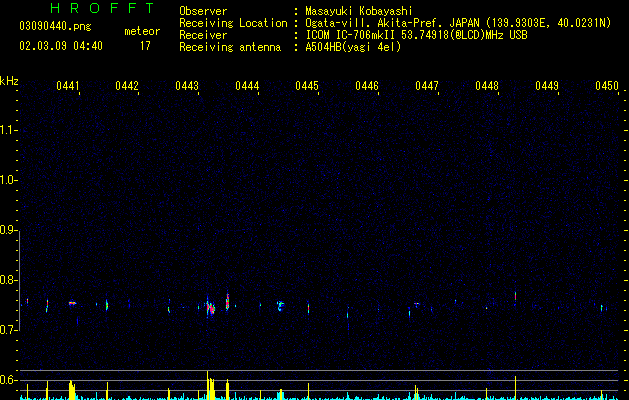Click the 0.6 kHz axis label
Image resolution: width=629 pixels, height=400 pixels.
coord(8,380)
